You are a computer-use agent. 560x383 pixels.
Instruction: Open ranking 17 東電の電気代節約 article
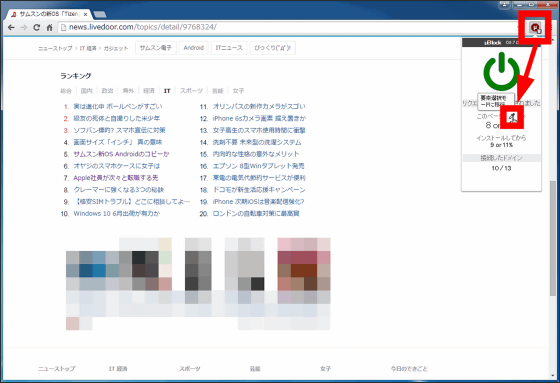click(x=259, y=178)
